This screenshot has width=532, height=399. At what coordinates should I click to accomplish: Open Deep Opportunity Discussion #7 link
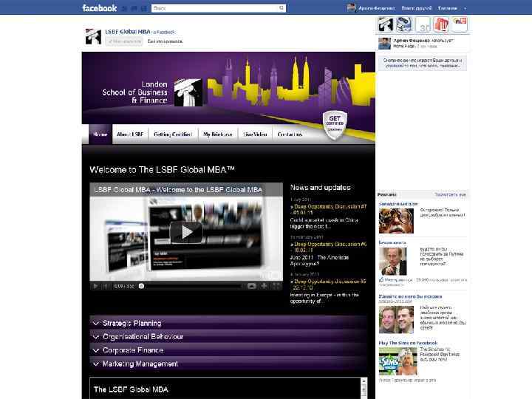click(x=329, y=209)
